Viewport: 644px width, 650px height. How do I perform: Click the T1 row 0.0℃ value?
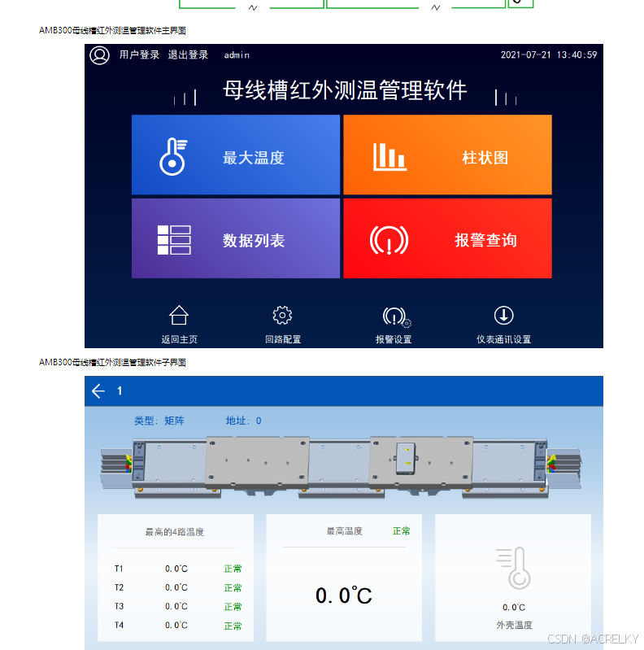click(176, 569)
